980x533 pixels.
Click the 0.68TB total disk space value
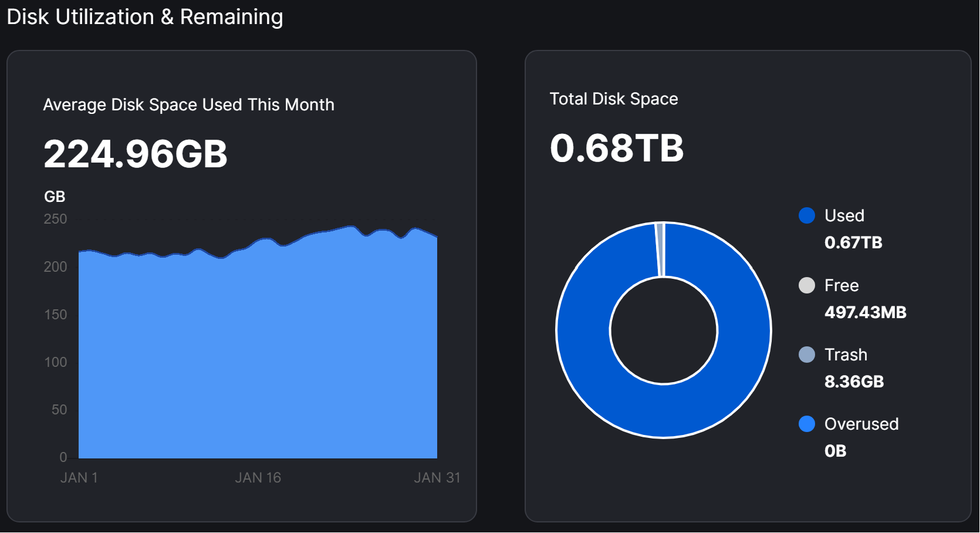point(617,148)
